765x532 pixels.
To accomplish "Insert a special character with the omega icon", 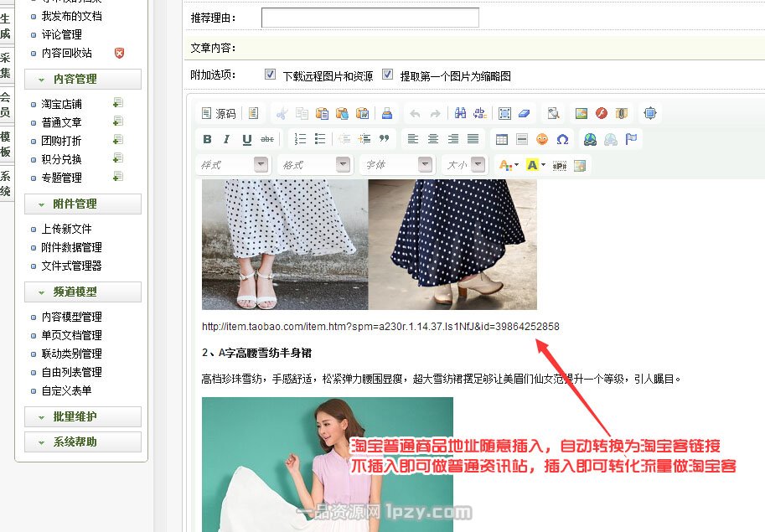I will pyautogui.click(x=562, y=139).
